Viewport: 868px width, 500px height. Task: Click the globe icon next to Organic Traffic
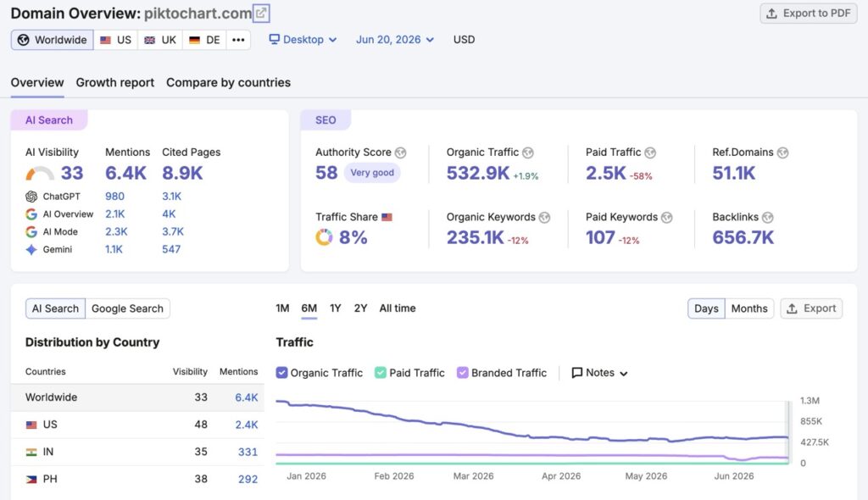[x=528, y=153]
